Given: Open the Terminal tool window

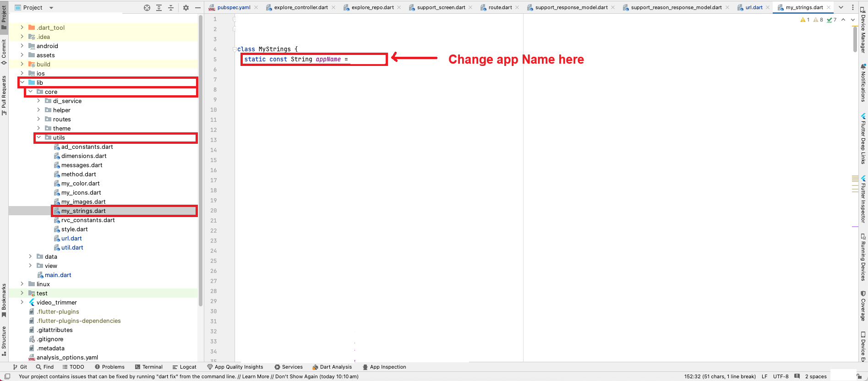Looking at the screenshot, I should (x=149, y=367).
